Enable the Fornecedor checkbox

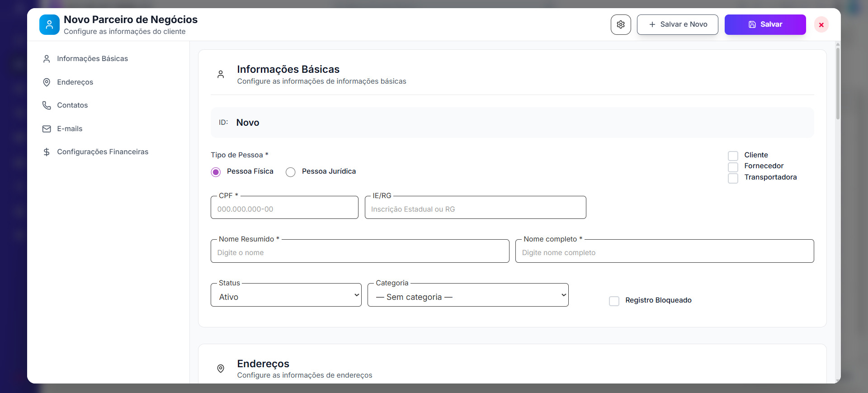click(x=733, y=167)
